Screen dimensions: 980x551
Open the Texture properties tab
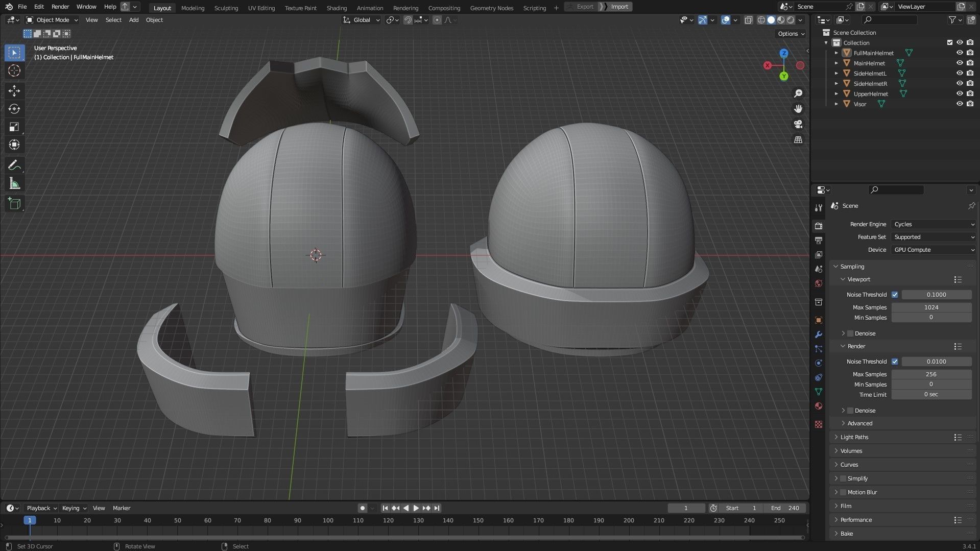tap(819, 424)
